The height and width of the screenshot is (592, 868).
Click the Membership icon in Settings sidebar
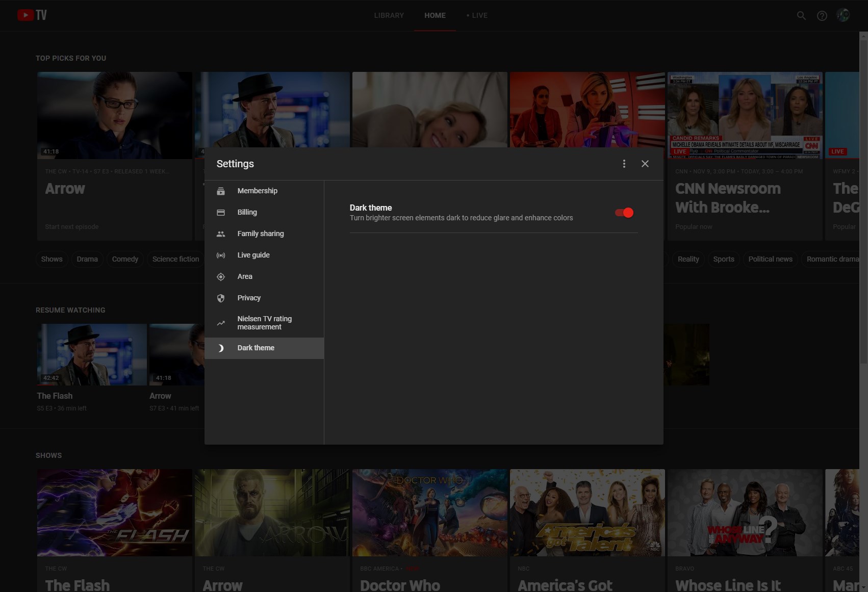[221, 191]
